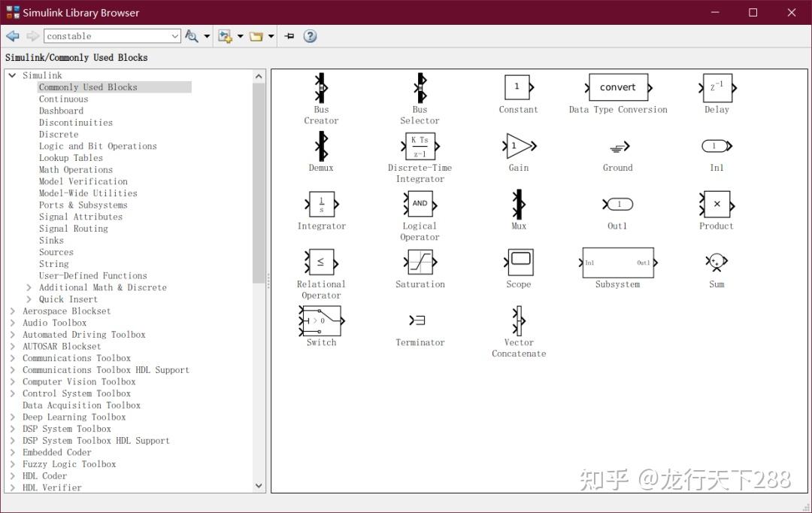
Task: Collapse the Simulink tree node
Action: pos(12,75)
